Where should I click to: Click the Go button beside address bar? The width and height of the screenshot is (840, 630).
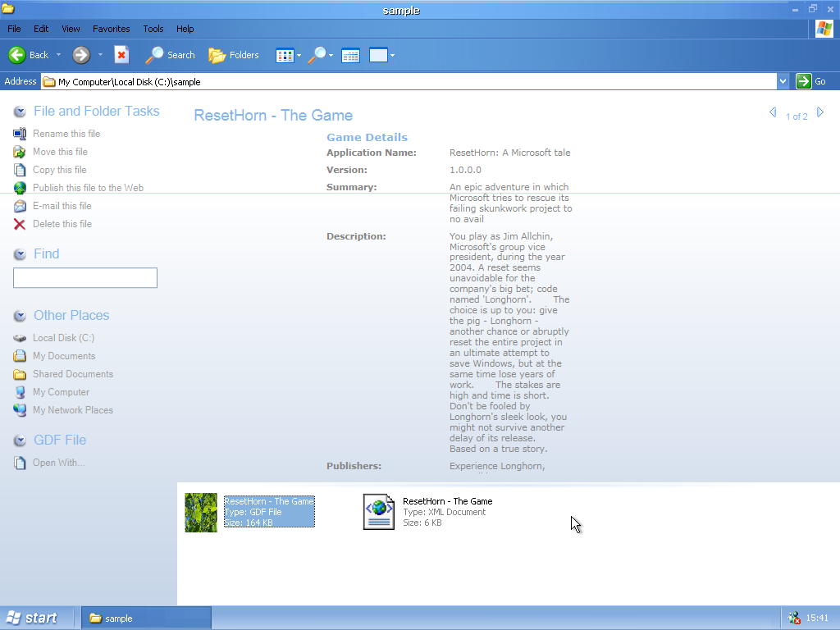coord(811,81)
